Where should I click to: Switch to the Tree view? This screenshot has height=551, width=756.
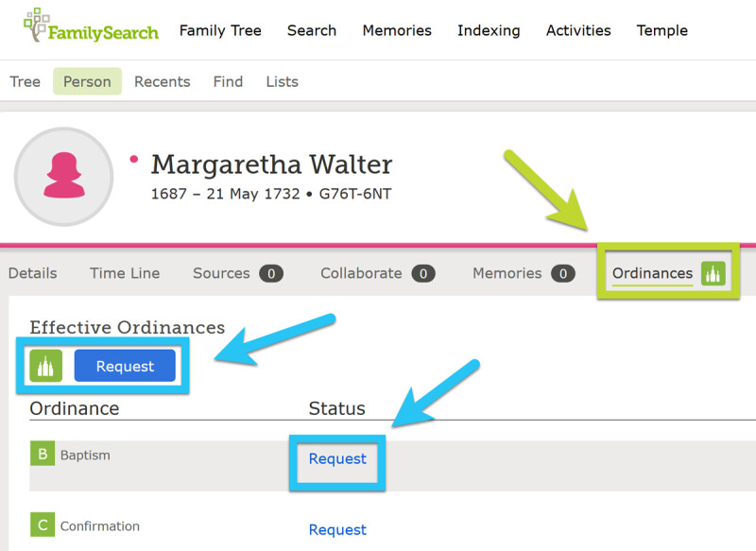pyautogui.click(x=26, y=81)
